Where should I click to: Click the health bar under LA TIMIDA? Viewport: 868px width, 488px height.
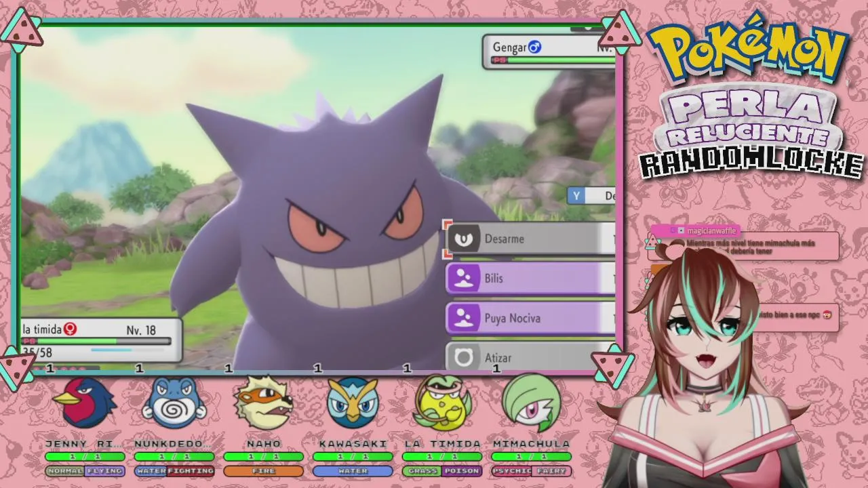[442, 457]
